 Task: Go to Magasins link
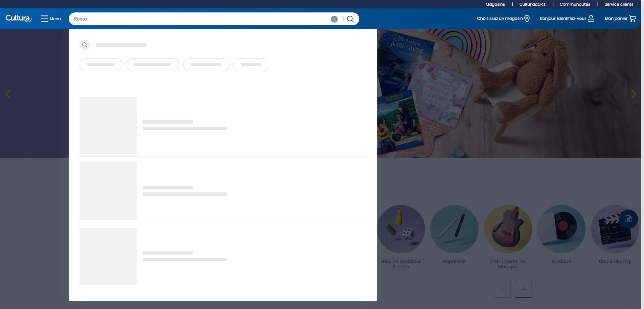pyautogui.click(x=495, y=4)
